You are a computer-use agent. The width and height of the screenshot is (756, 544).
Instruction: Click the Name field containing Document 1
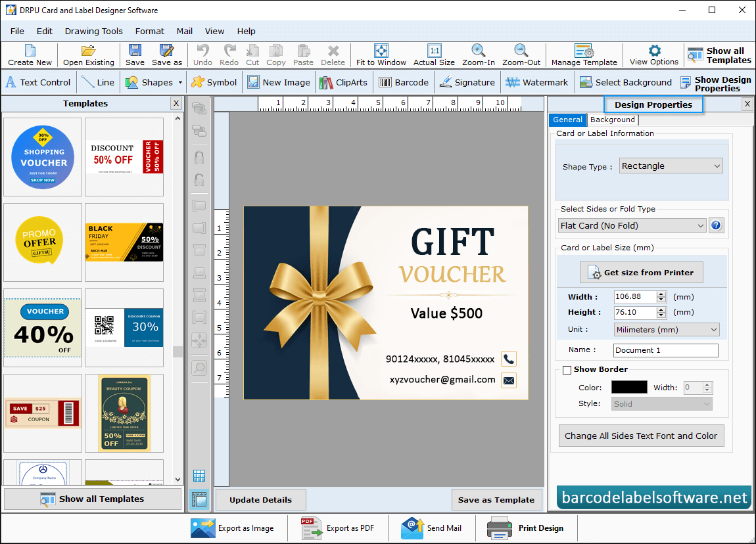click(x=666, y=350)
